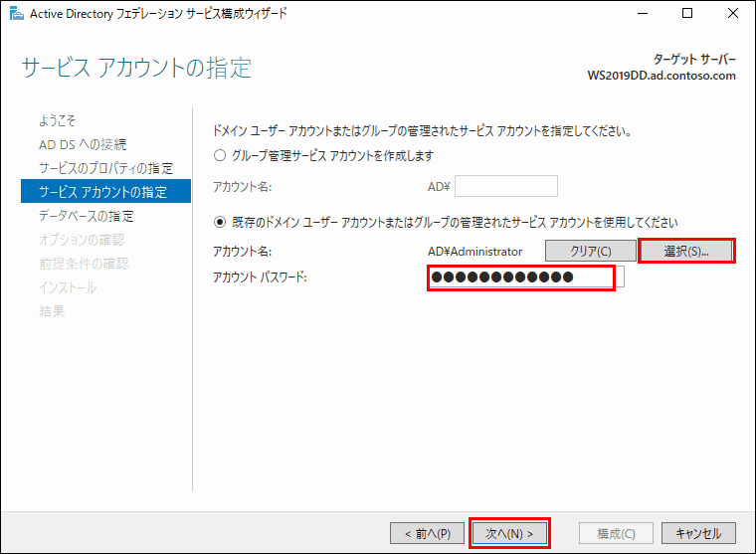Click the disabled 構成(C) button
756x554 pixels.
point(616,533)
